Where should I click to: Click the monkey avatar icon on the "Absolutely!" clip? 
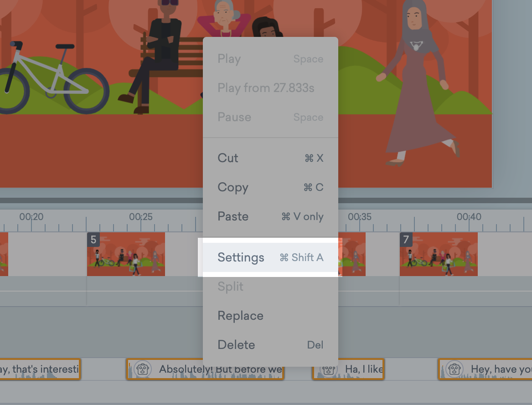pyautogui.click(x=143, y=369)
